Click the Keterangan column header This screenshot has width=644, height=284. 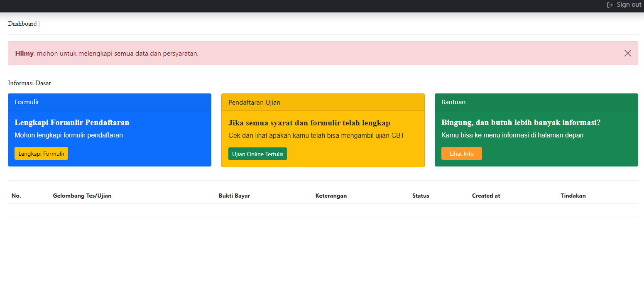331,196
